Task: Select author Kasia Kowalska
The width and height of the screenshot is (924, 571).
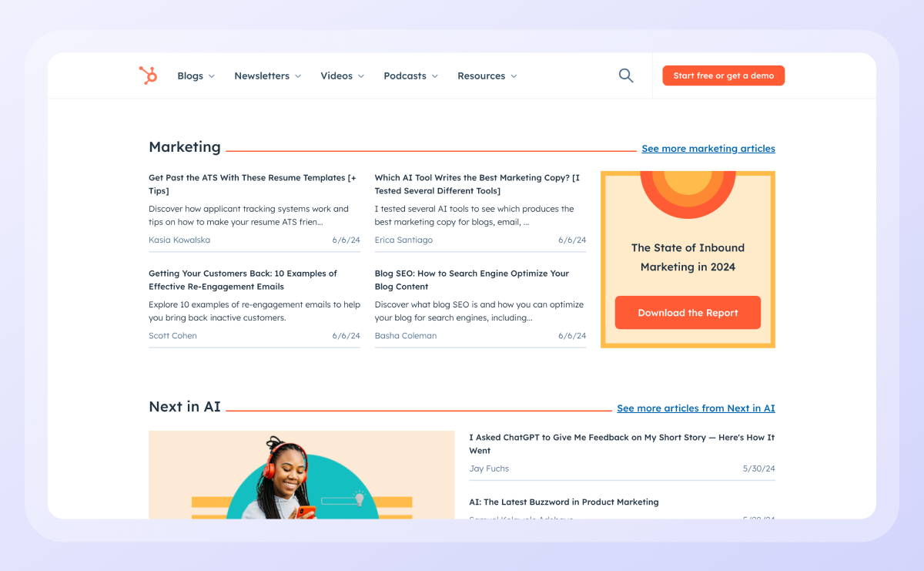Action: (x=179, y=240)
